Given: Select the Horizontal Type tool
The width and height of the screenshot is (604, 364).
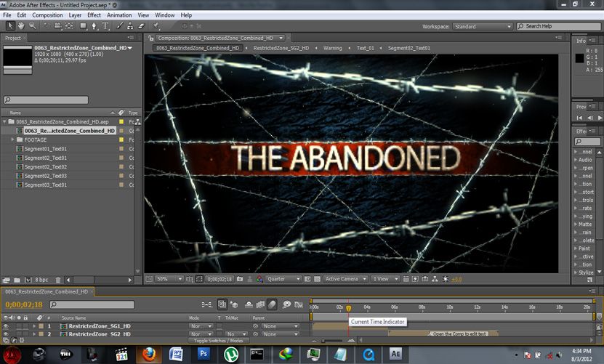Looking at the screenshot, I should click(x=105, y=26).
